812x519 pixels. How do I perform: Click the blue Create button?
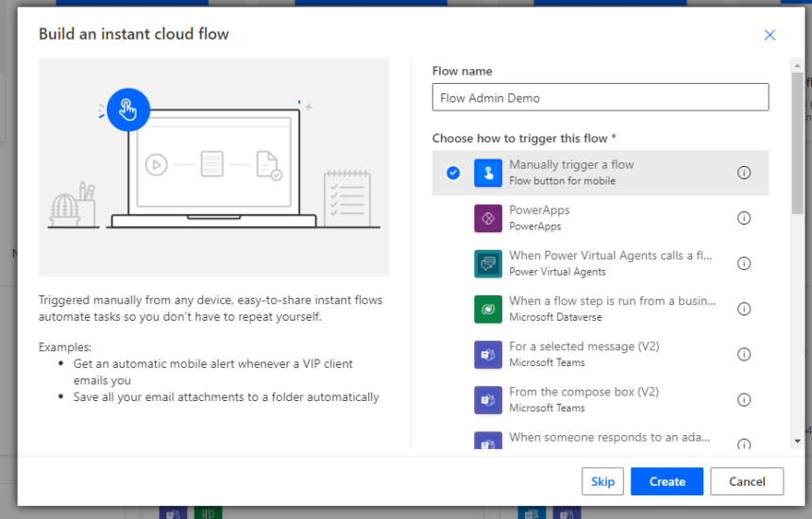coord(667,481)
